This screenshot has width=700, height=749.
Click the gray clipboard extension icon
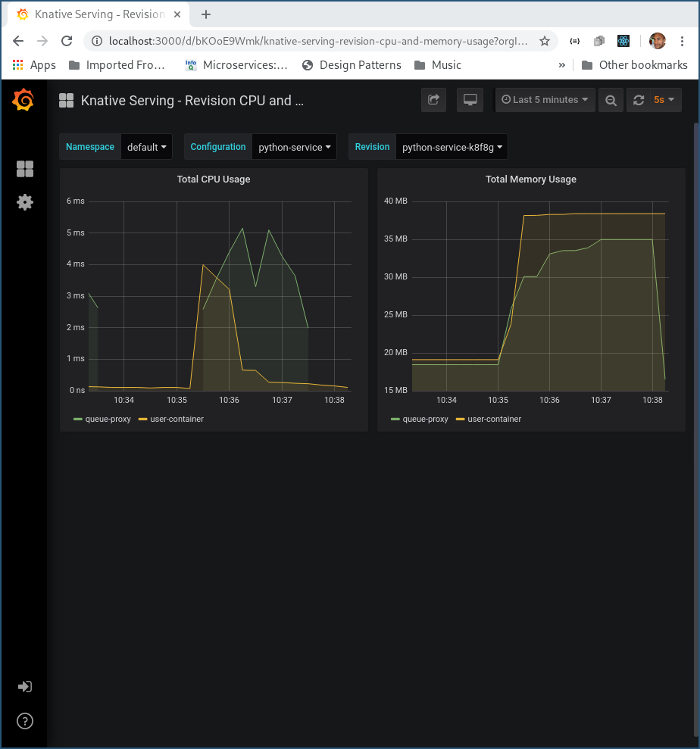(x=599, y=41)
